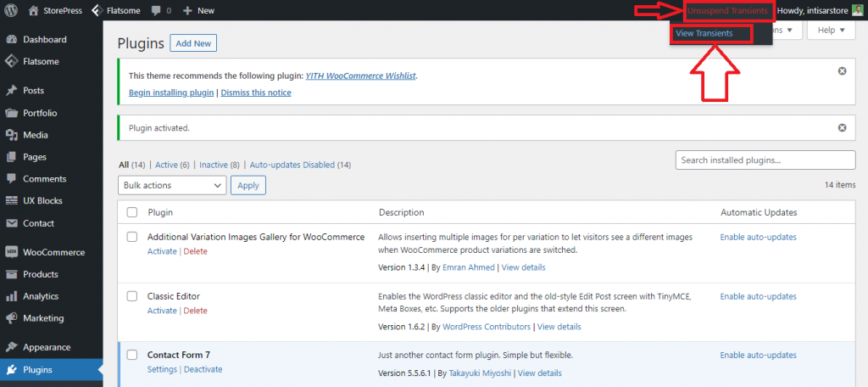Click the Pages icon in sidebar

coord(11,157)
